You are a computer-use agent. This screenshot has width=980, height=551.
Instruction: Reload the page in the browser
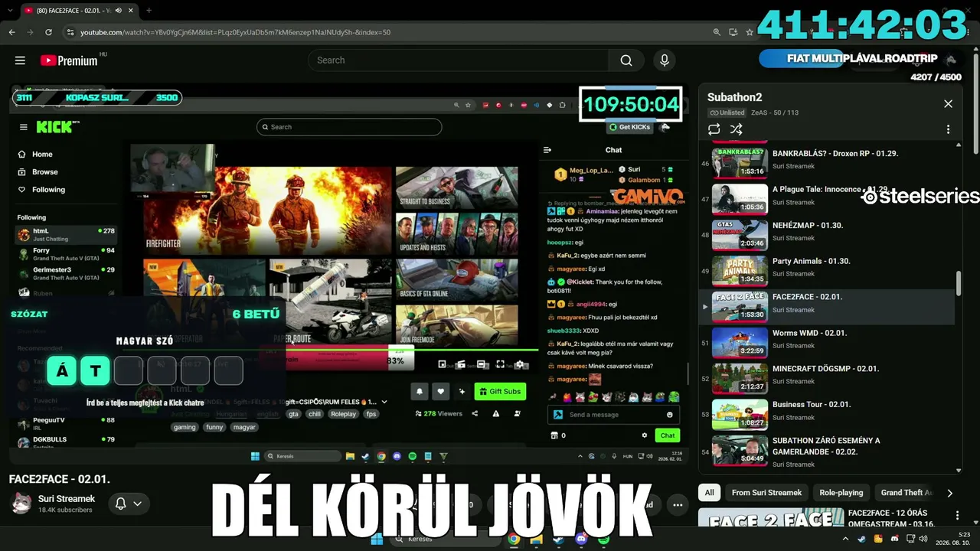pos(48,32)
